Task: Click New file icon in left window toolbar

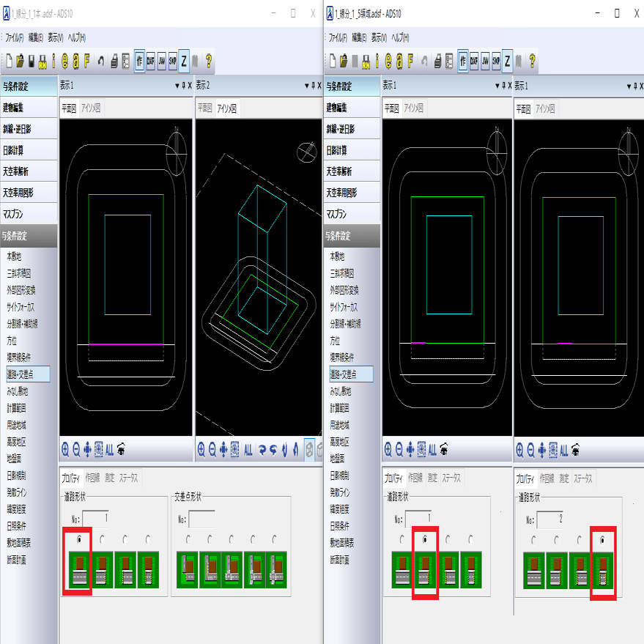Action: pyautogui.click(x=9, y=62)
